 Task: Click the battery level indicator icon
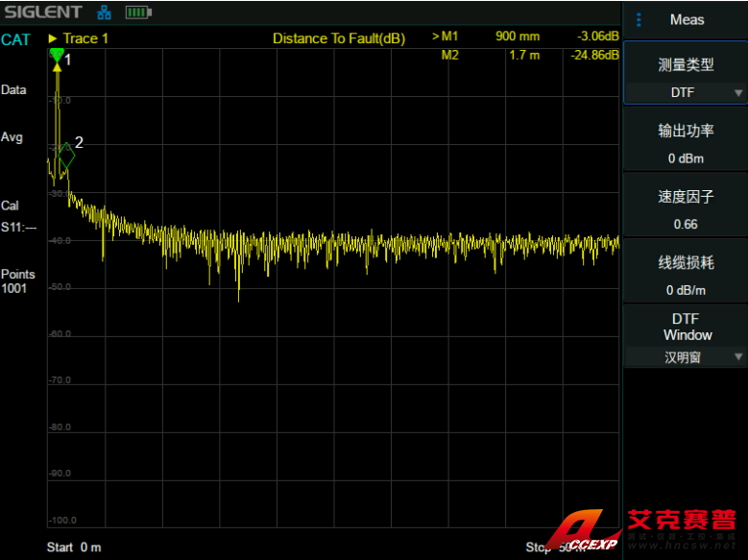pyautogui.click(x=138, y=13)
